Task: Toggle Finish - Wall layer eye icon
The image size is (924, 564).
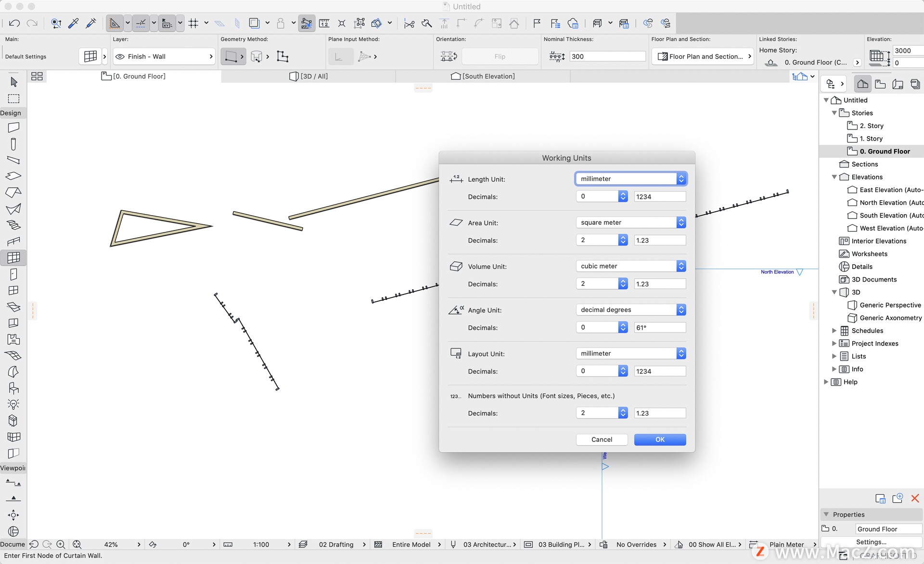Action: 120,57
